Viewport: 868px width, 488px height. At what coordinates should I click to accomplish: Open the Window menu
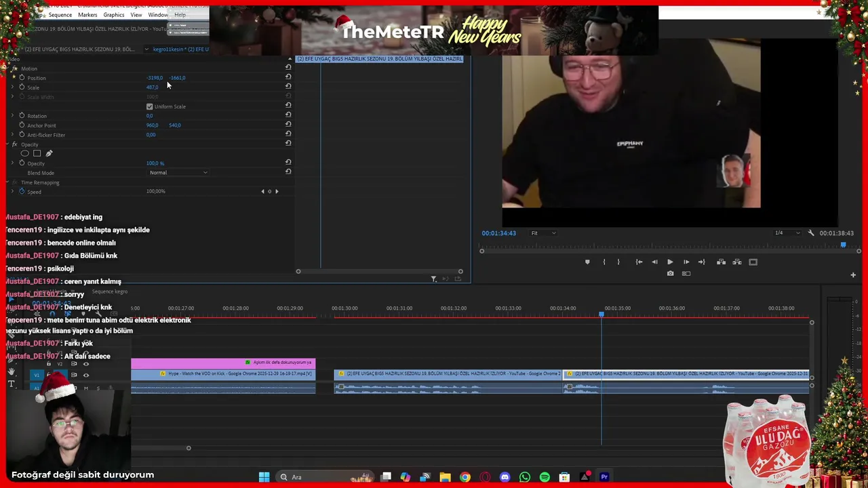pos(158,14)
